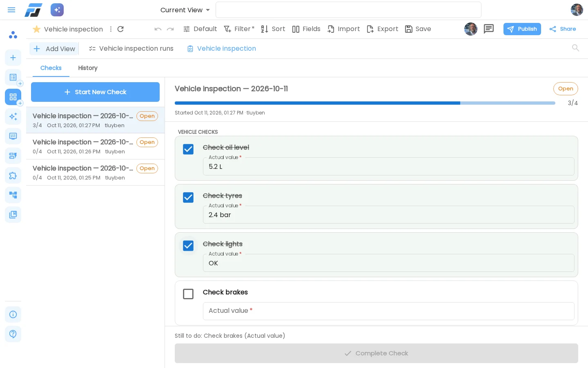Viewport: 588px width, 368px height.
Task: Open the info circle sidebar icon
Action: pyautogui.click(x=13, y=314)
